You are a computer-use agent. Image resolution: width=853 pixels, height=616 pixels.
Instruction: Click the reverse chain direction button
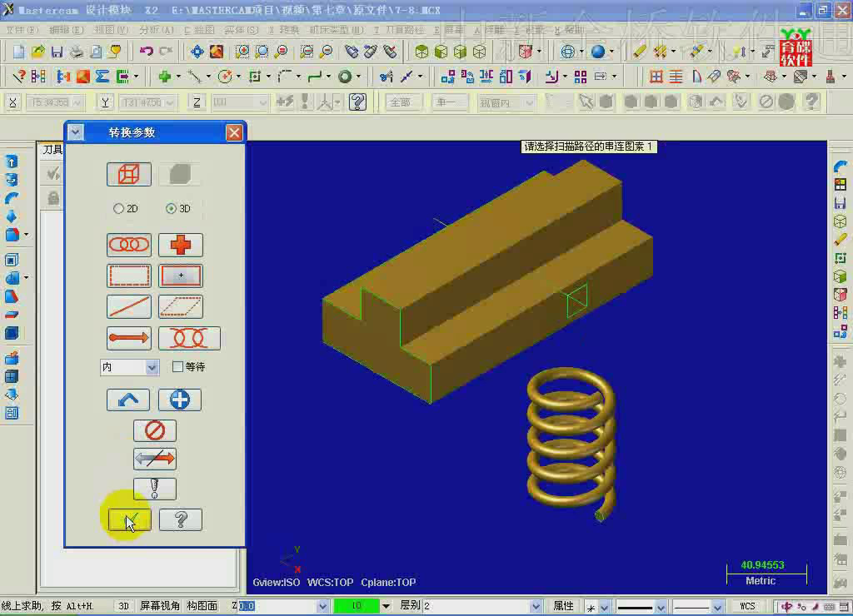coord(154,459)
